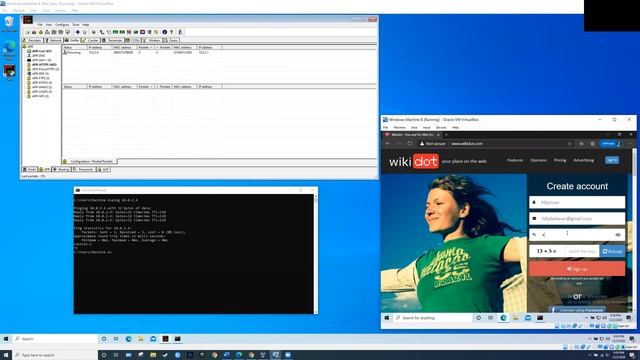Image resolution: width=640 pixels, height=360 pixels.
Task: Open Cain Configure menu
Action: point(62,24)
